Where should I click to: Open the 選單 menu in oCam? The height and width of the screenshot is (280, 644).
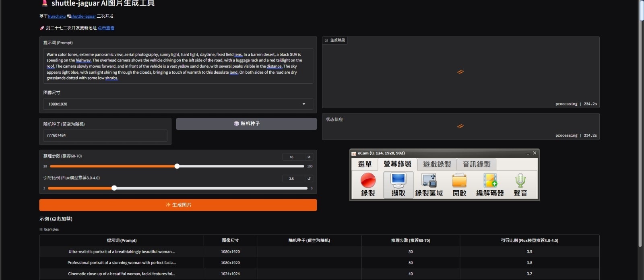(x=365, y=164)
